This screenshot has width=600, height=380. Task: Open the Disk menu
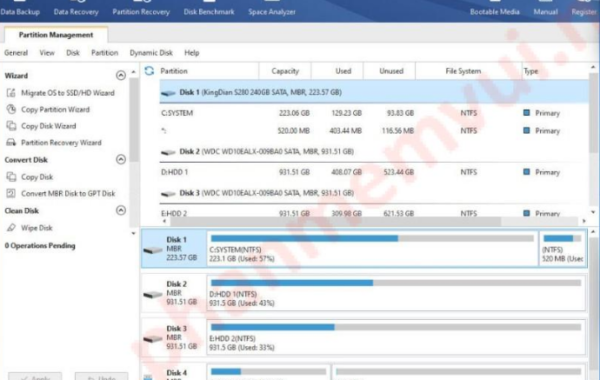click(x=73, y=53)
